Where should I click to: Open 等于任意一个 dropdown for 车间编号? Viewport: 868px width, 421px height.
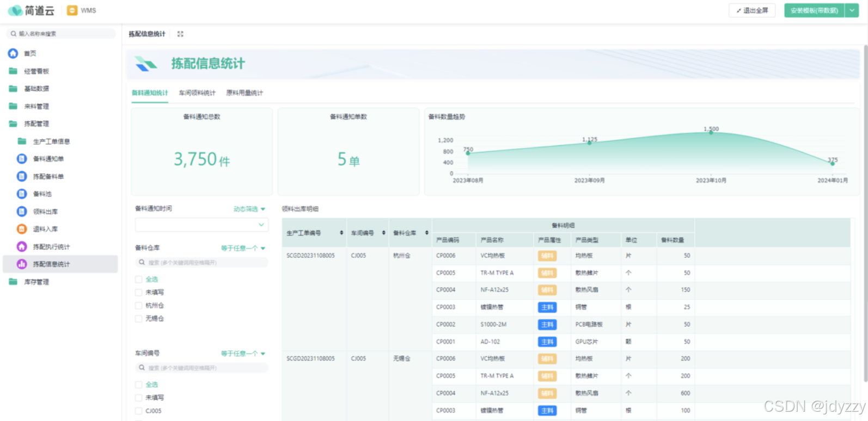pos(243,354)
